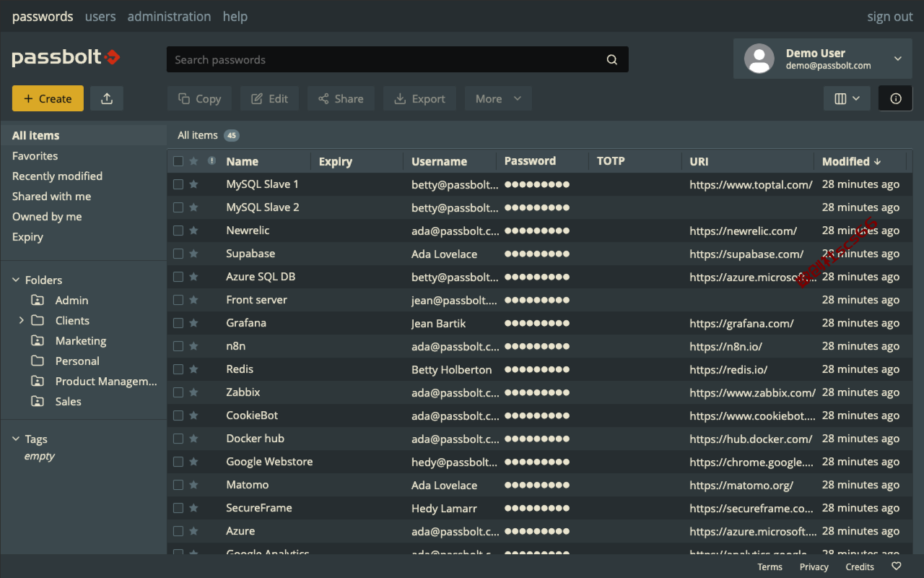Check the Azure row checkbox
Screen dimensions: 924x578
(178, 531)
